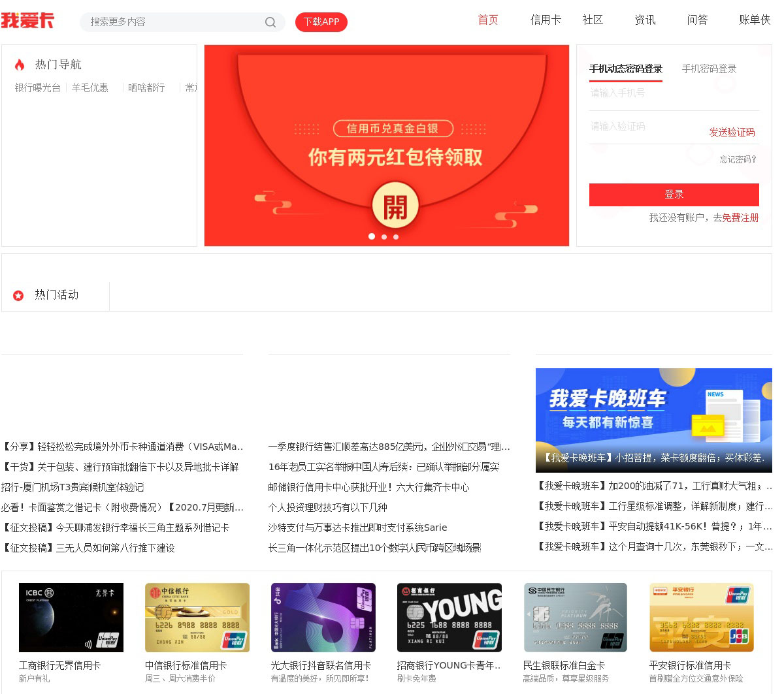The height and width of the screenshot is (694, 784).
Task: Click 发送验证码 link
Action: click(732, 133)
